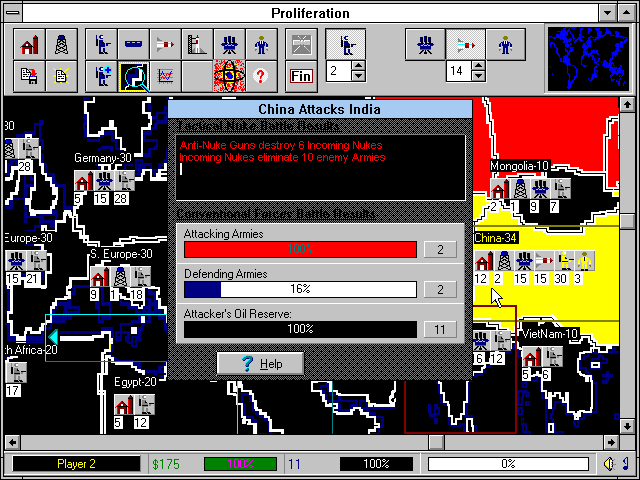Click the army count field showing 2
640x480 pixels.
pyautogui.click(x=339, y=71)
